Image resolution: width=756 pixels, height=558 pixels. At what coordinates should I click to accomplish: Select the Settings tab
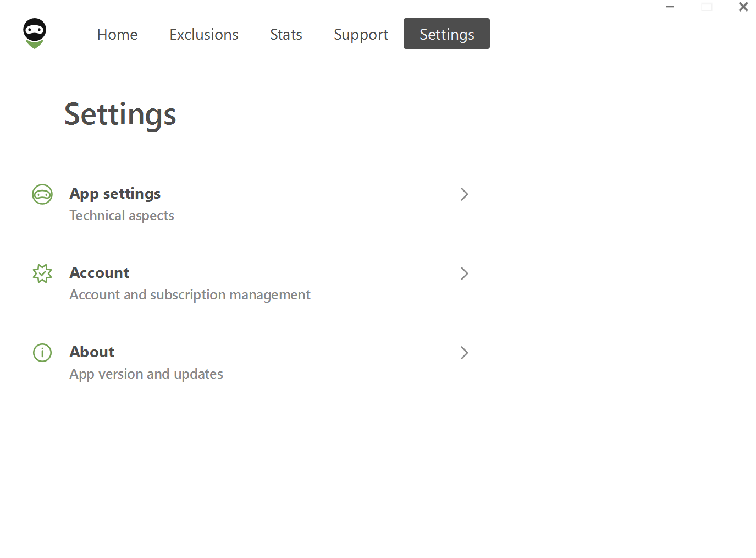[446, 34]
